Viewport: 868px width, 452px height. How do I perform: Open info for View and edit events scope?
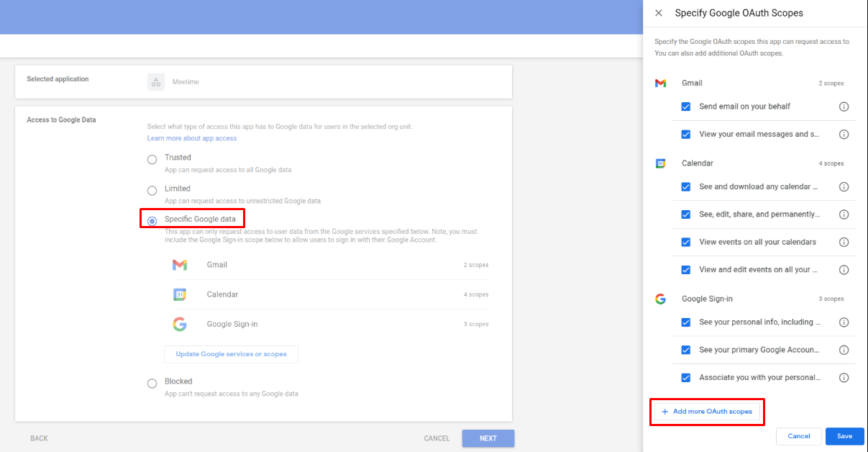point(844,270)
